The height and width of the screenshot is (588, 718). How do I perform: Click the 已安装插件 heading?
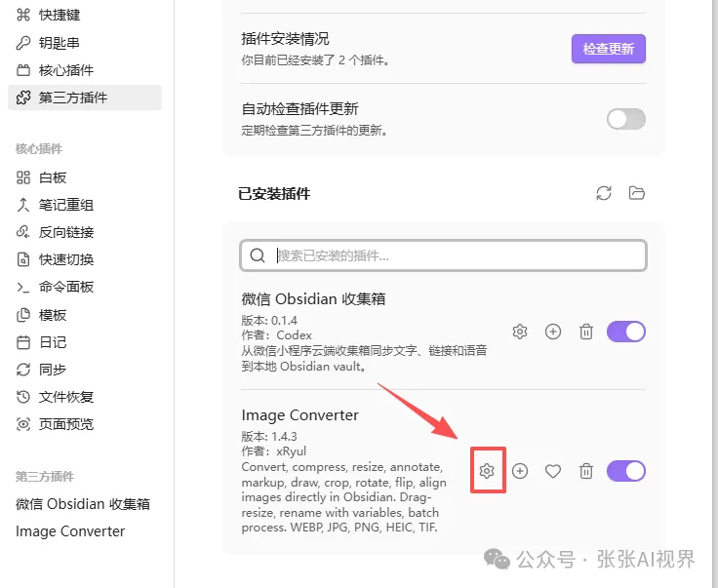[x=274, y=193]
